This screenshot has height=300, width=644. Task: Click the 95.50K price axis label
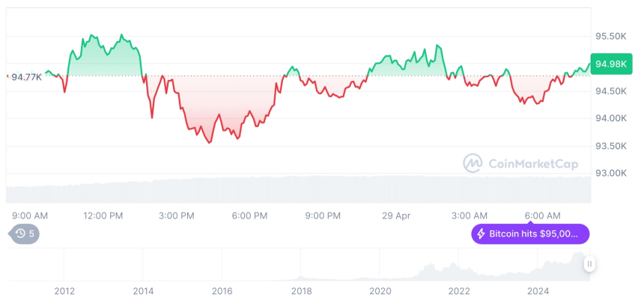coord(610,36)
